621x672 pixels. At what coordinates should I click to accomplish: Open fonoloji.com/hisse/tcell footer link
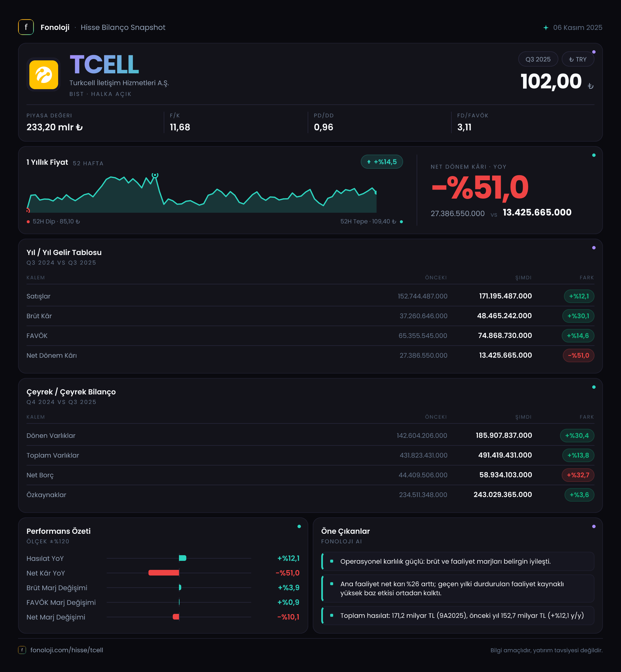point(67,650)
